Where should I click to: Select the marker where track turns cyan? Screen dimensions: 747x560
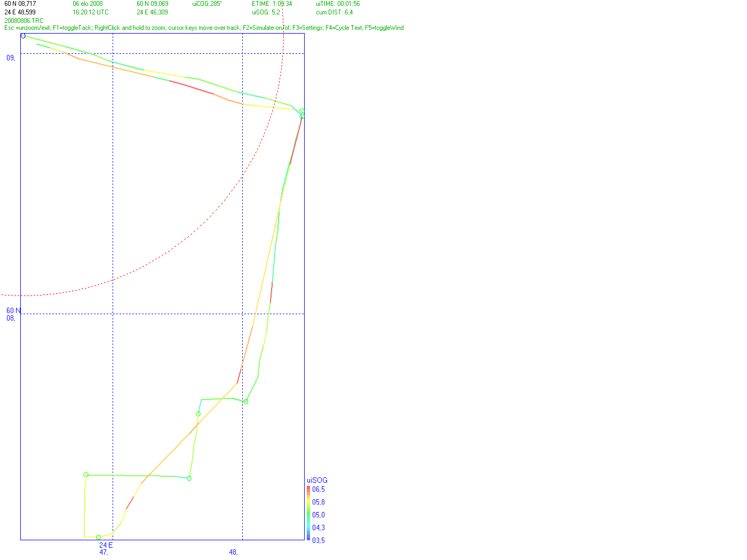198,414
